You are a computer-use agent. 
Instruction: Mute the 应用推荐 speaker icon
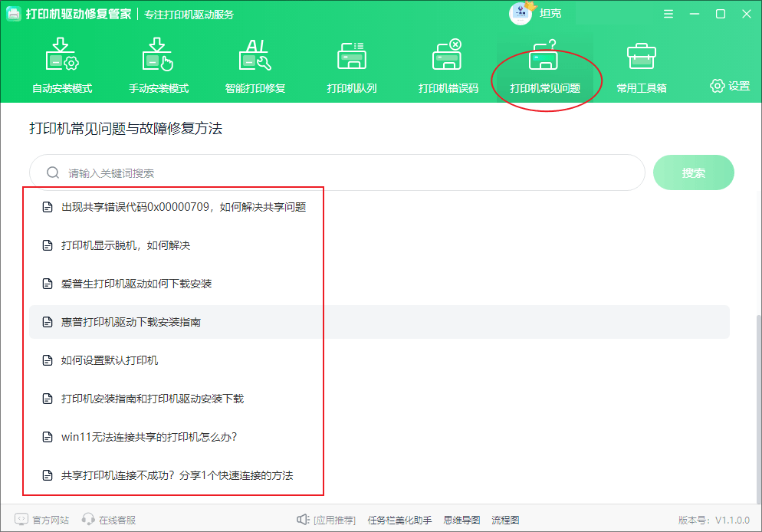(304, 519)
